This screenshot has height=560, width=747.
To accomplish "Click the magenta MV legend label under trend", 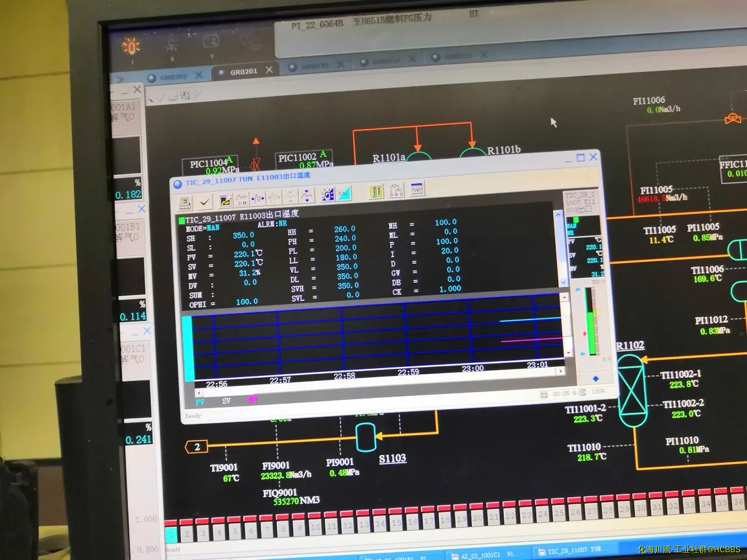I will click(x=252, y=399).
